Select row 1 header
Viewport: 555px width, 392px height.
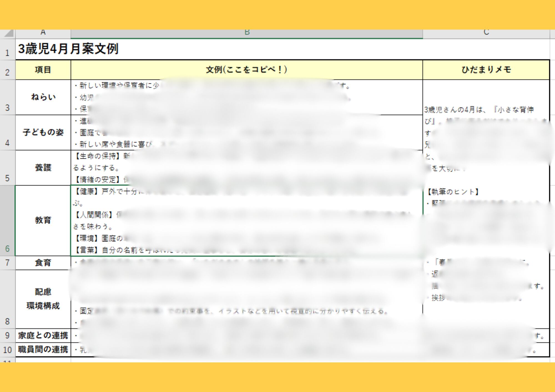click(x=7, y=50)
